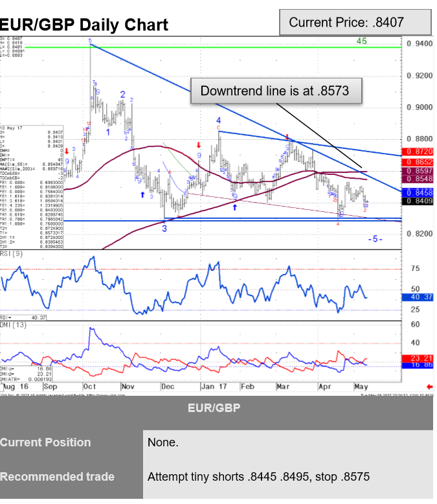Image resolution: width=437 pixels, height=504 pixels.
Task: Click the Downtrend line callout label
Action: pos(275,91)
